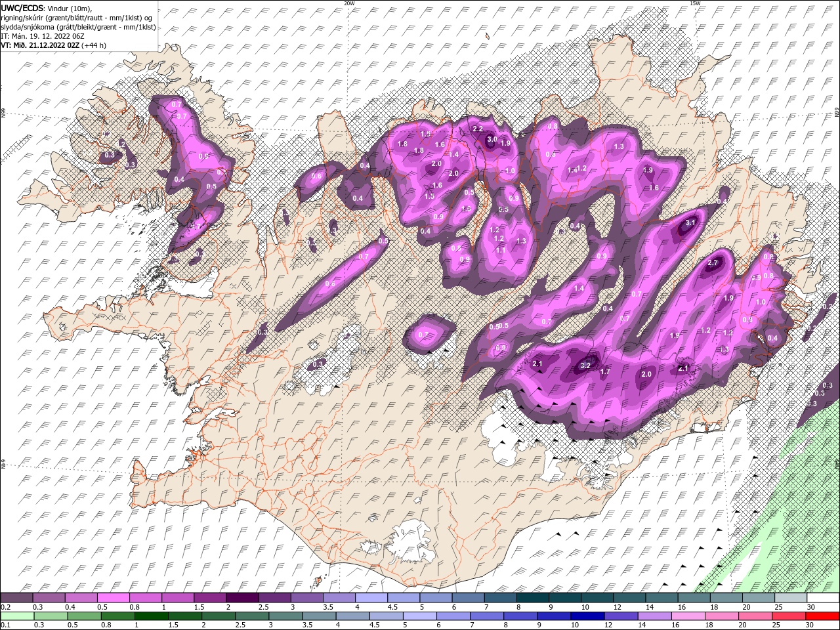Select the bright pink snow swatch between 0.5 and 0.8
The image size is (840, 630).
(113, 598)
